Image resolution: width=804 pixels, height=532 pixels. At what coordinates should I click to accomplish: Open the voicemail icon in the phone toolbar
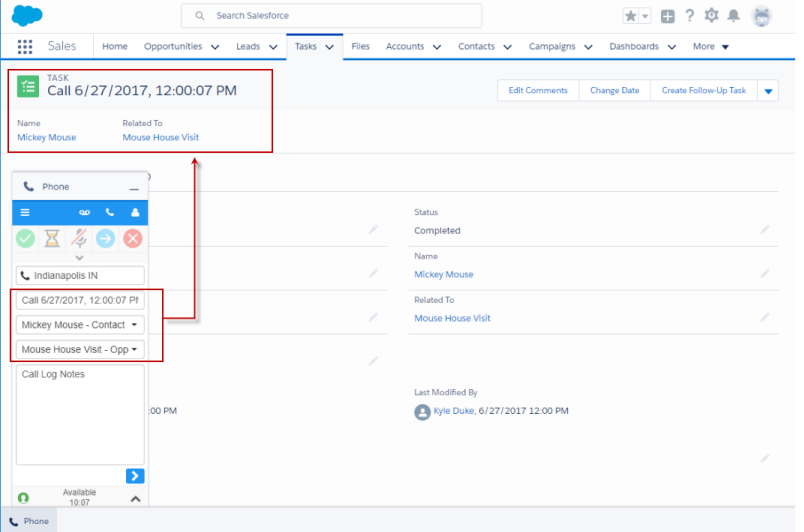(85, 213)
